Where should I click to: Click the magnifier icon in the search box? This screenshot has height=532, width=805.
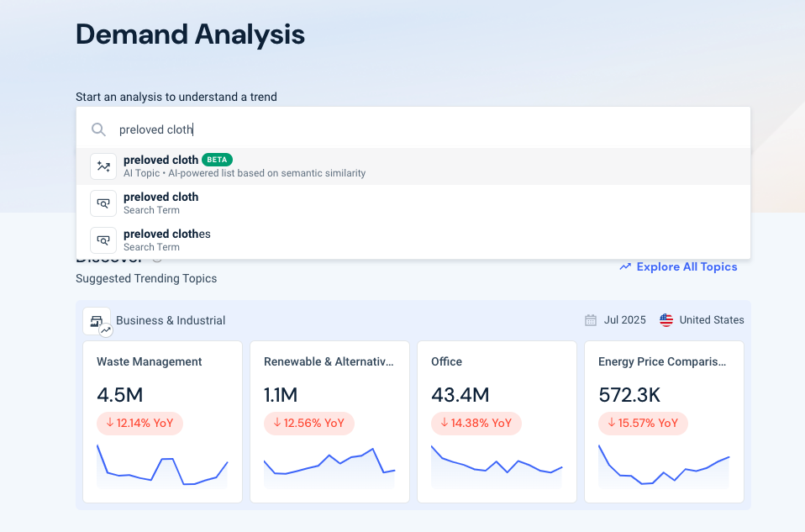pyautogui.click(x=99, y=129)
